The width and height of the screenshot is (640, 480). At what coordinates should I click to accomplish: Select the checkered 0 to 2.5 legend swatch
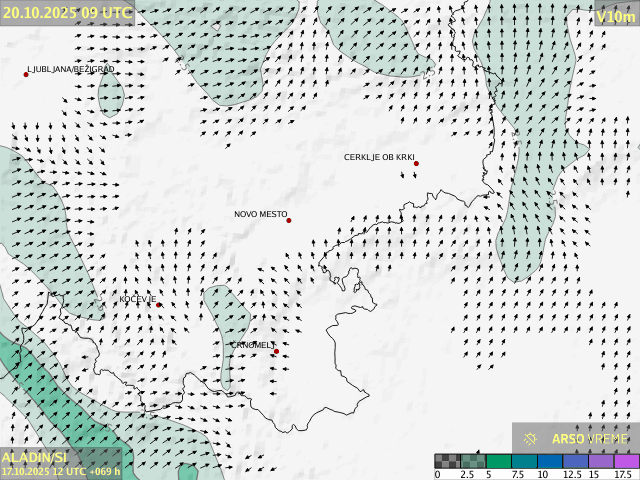click(448, 461)
